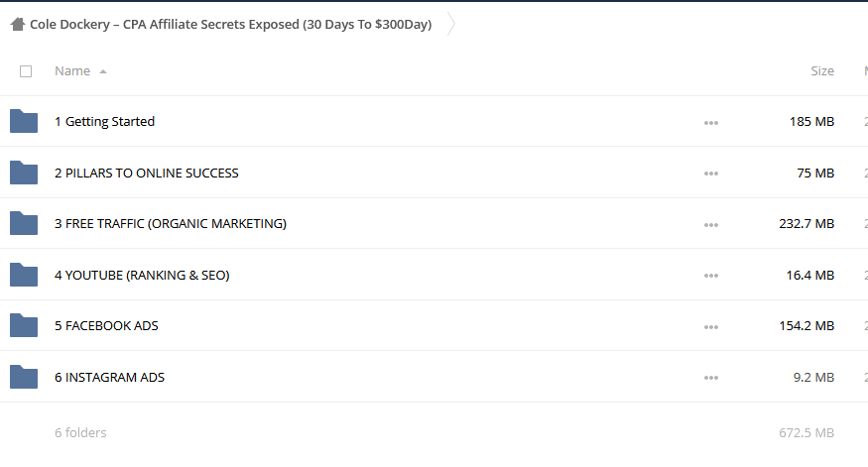Viewport: 868px width, 467px height.
Task: Open the more options menu for 1 Getting Started
Action: pos(711,123)
